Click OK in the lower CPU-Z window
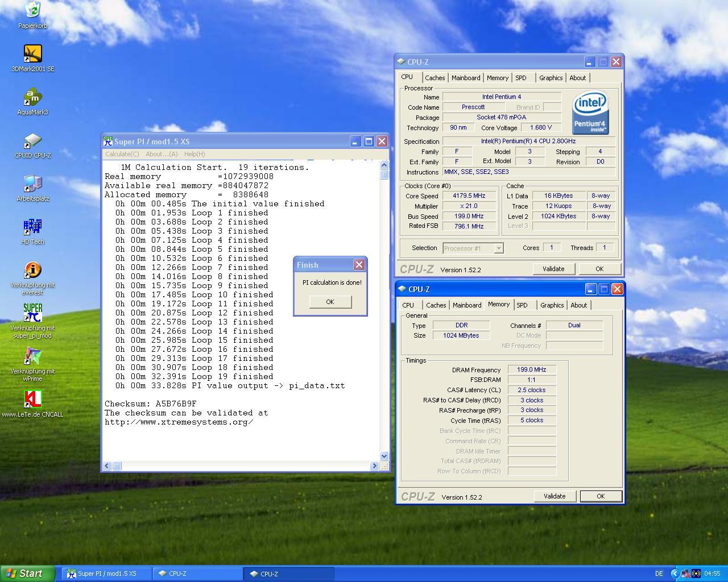 pyautogui.click(x=601, y=496)
